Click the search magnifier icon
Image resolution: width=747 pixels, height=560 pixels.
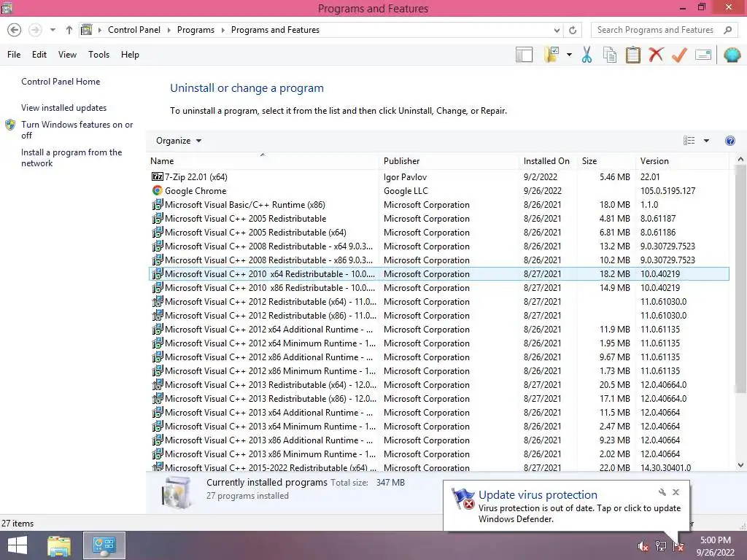(727, 30)
